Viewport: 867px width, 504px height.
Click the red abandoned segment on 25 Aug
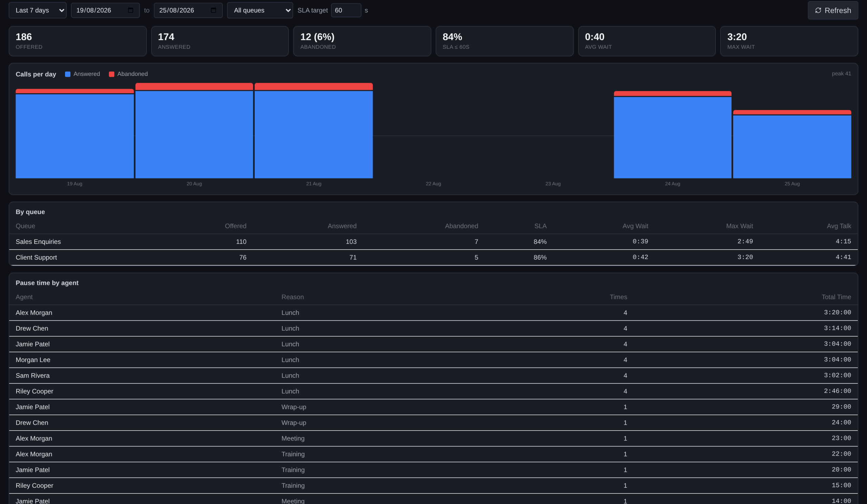pos(792,112)
